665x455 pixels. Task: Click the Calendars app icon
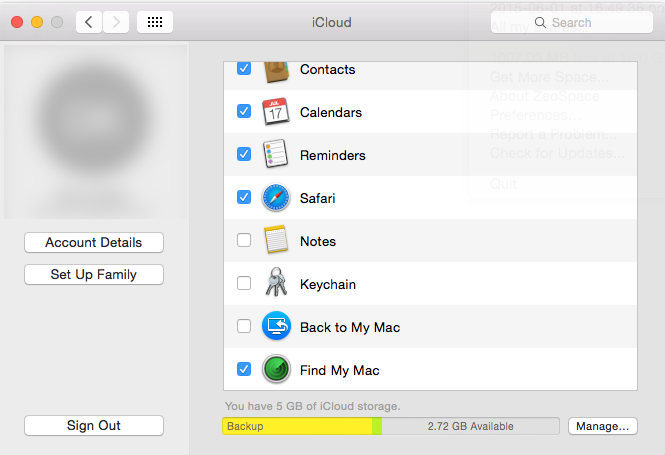[x=276, y=112]
